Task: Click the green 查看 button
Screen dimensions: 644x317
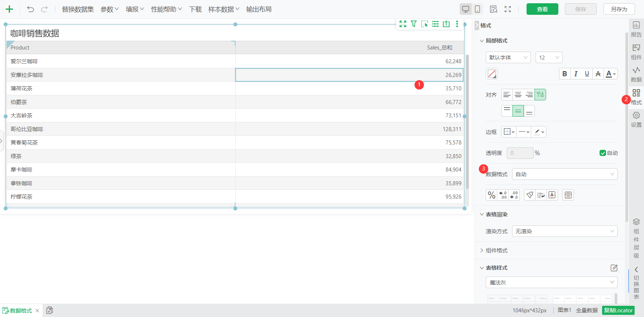Action: pos(542,9)
